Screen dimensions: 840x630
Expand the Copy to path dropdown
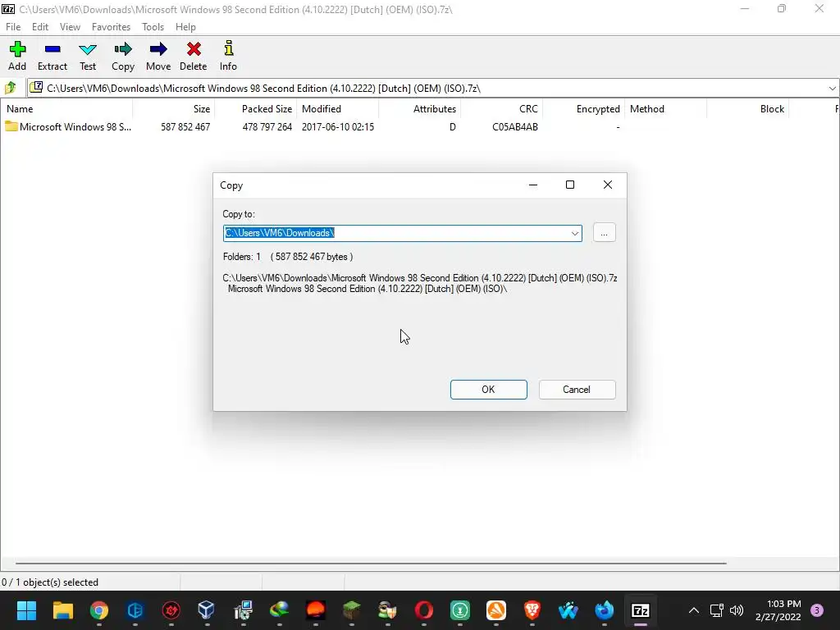pyautogui.click(x=575, y=233)
